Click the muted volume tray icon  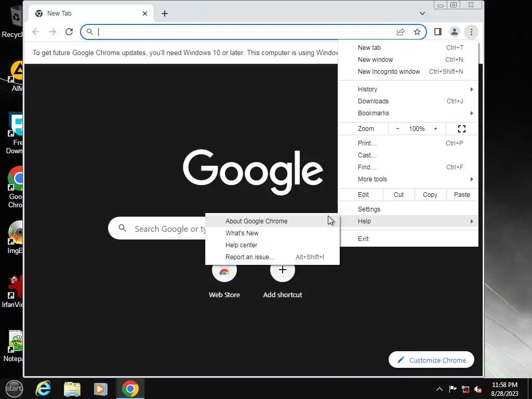478,389
